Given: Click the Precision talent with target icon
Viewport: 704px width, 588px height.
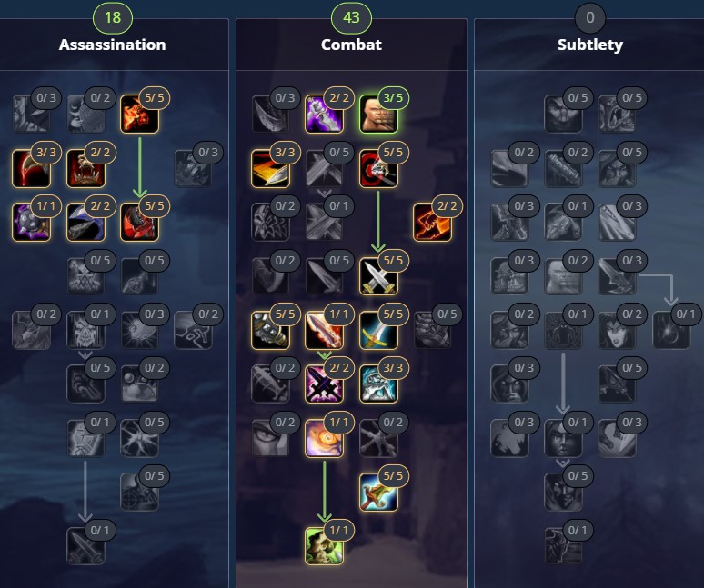Looking at the screenshot, I should pos(378,168).
